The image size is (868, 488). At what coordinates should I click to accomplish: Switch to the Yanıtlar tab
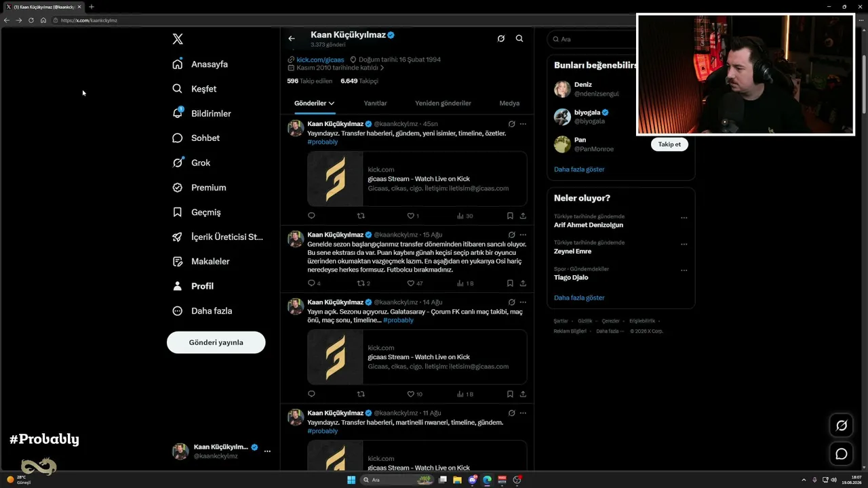point(375,103)
